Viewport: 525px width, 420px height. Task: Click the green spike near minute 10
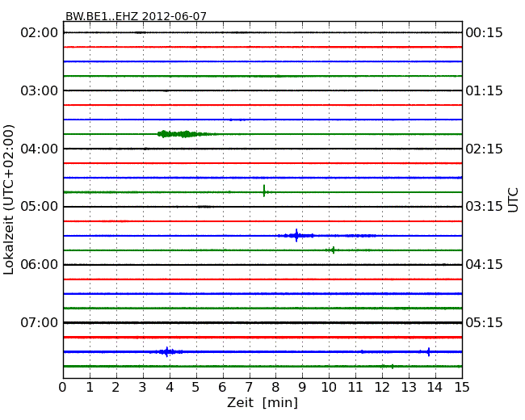point(332,250)
